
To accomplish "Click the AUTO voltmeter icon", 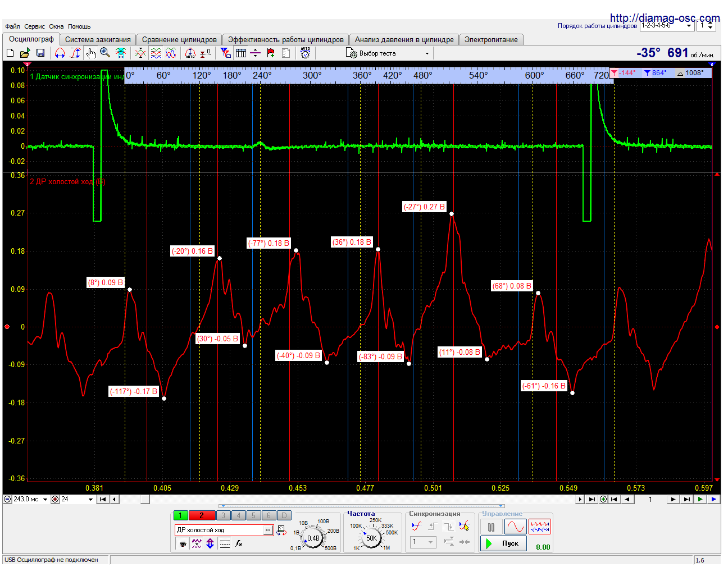I will (x=305, y=53).
